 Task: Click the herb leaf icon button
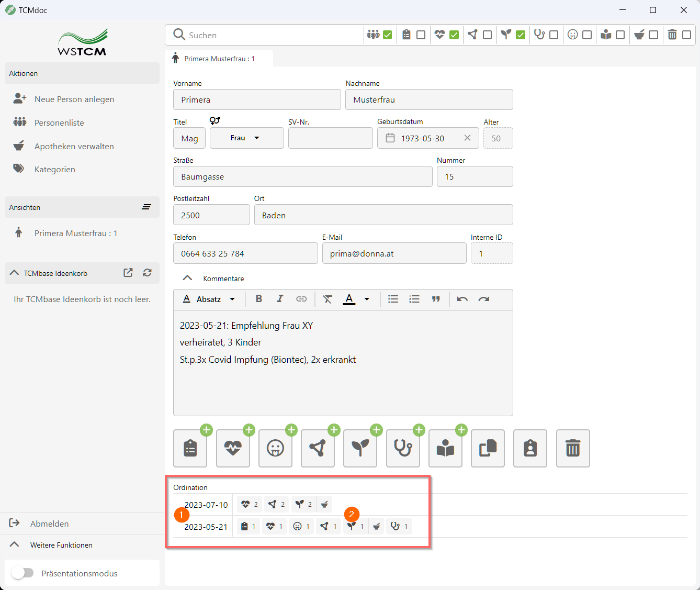pyautogui.click(x=360, y=449)
